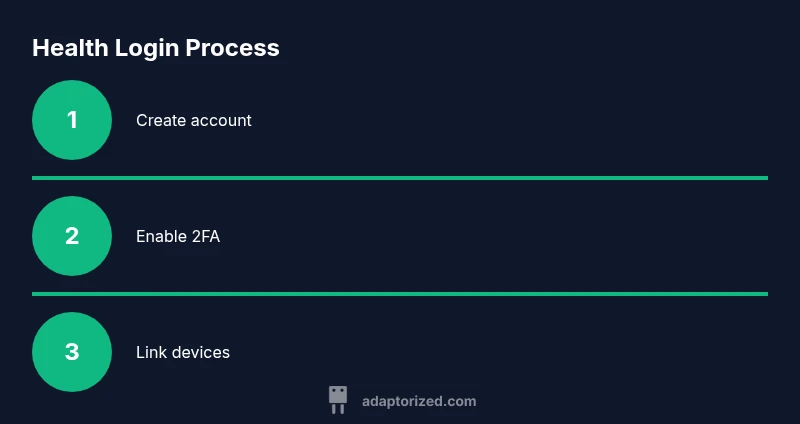Click the word "account" in step one
Viewport: 800px width, 424px height.
pyautogui.click(x=221, y=120)
